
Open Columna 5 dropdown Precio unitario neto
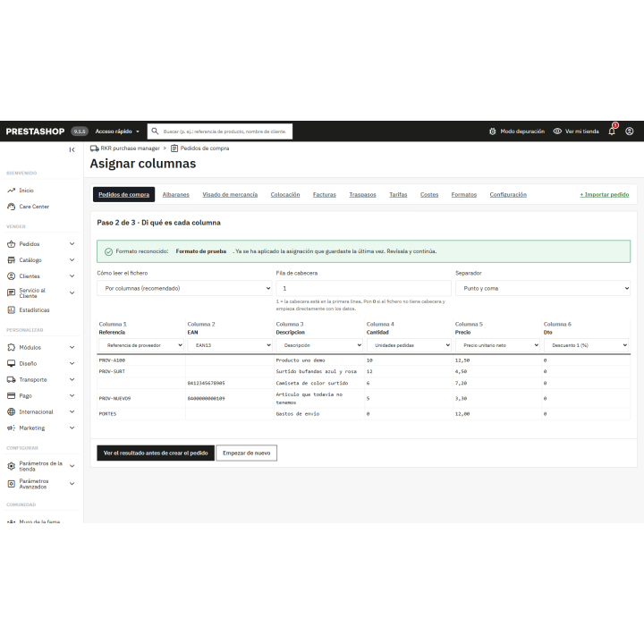[x=497, y=345]
